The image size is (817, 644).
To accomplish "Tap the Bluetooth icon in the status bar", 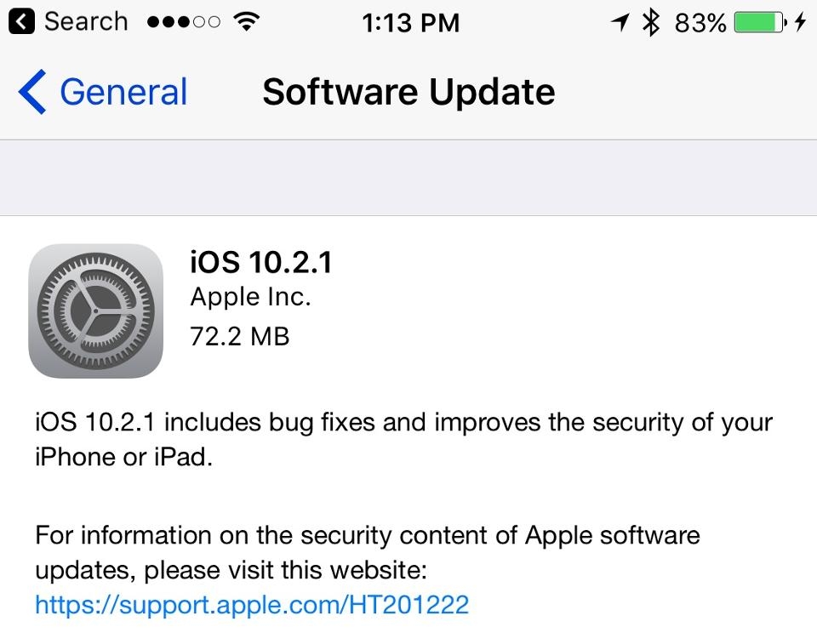I will 649,22.
